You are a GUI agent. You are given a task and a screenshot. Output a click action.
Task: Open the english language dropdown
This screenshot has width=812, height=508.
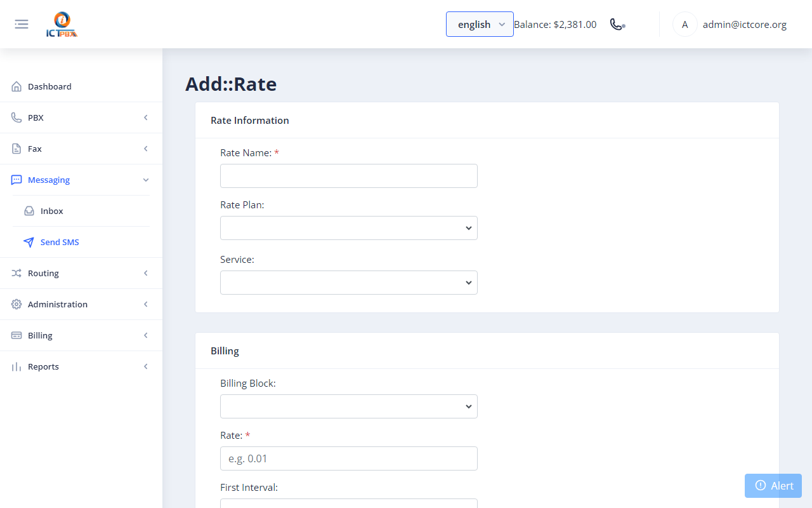[x=480, y=24]
